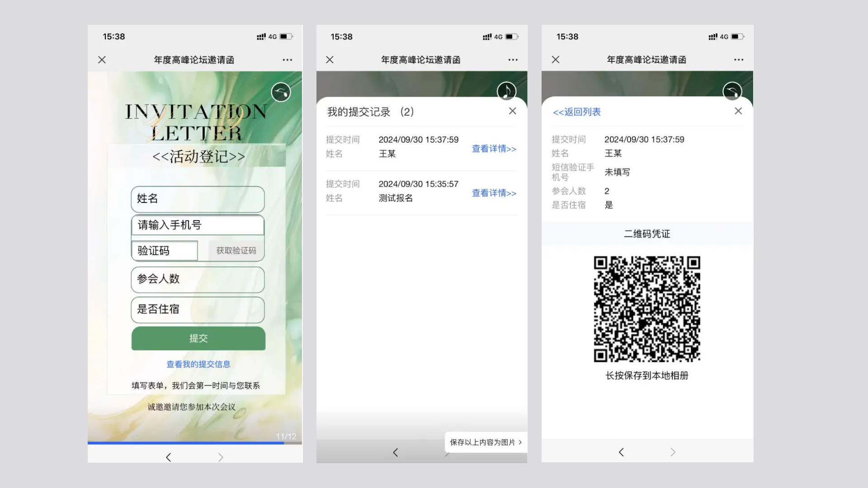Close the QR code detail panel
The image size is (868, 488).
(x=738, y=111)
